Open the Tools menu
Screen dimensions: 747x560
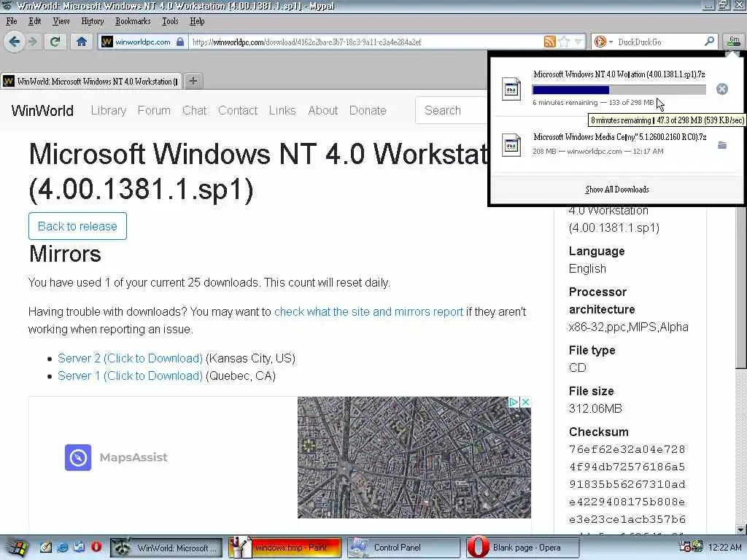coord(170,21)
